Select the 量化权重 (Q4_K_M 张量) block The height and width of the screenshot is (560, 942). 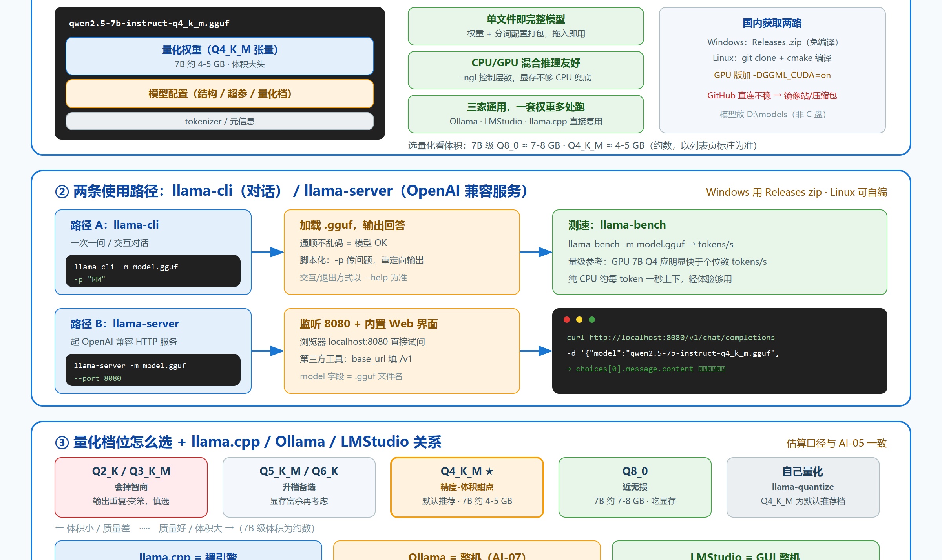[x=220, y=56]
